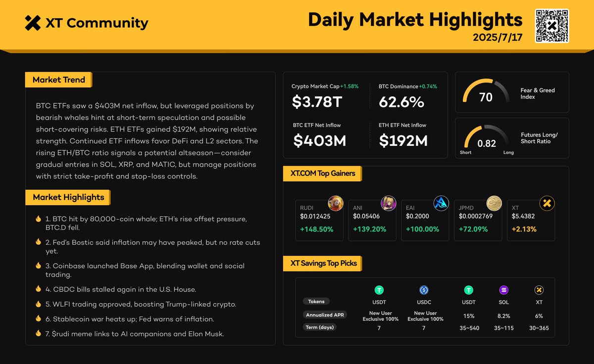Click the USDT icon above New User Exclusive
Viewport: 594px width, 364px height.
pos(379,290)
